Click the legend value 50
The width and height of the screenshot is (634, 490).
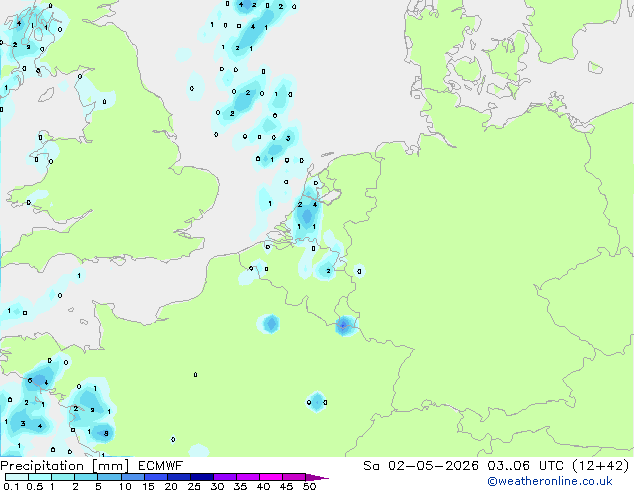point(310,486)
